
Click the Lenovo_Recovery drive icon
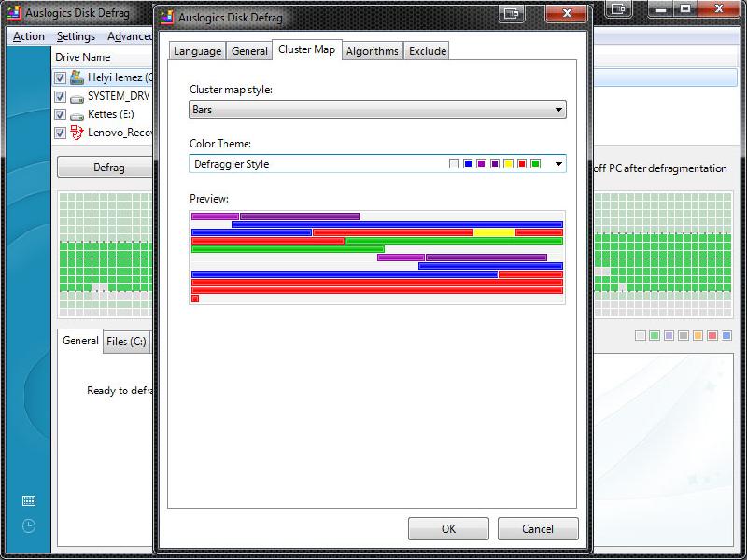point(77,132)
